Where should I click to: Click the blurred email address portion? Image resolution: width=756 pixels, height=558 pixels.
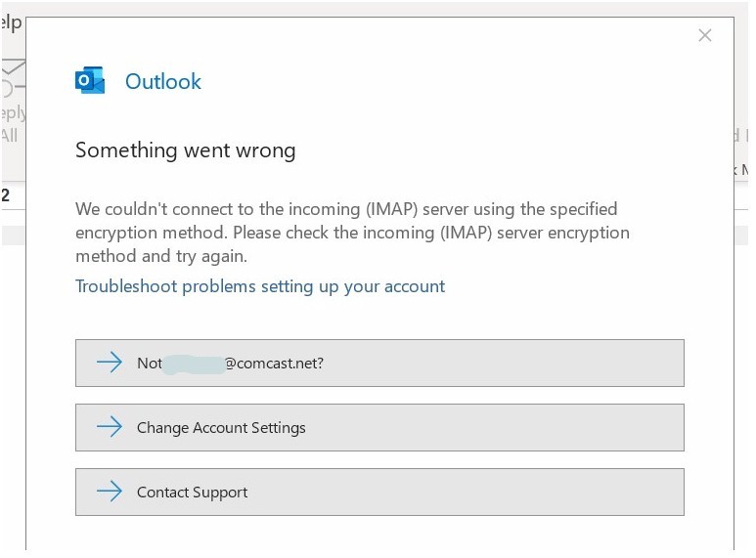tap(194, 364)
